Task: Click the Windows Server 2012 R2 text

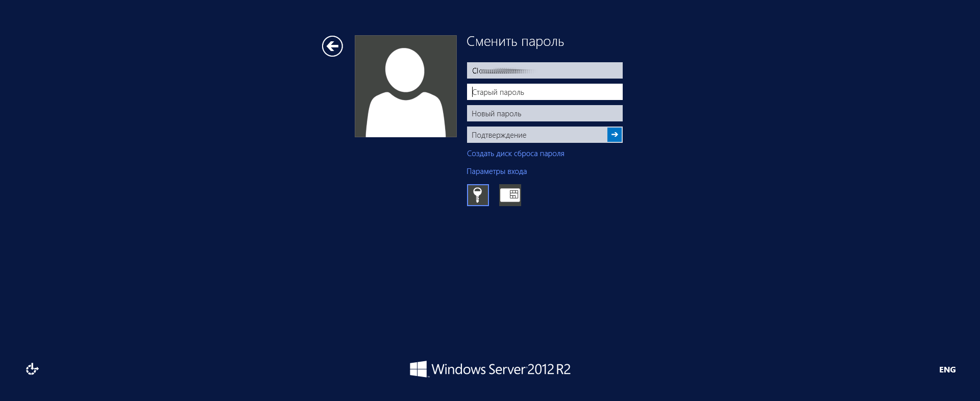Action: point(500,369)
